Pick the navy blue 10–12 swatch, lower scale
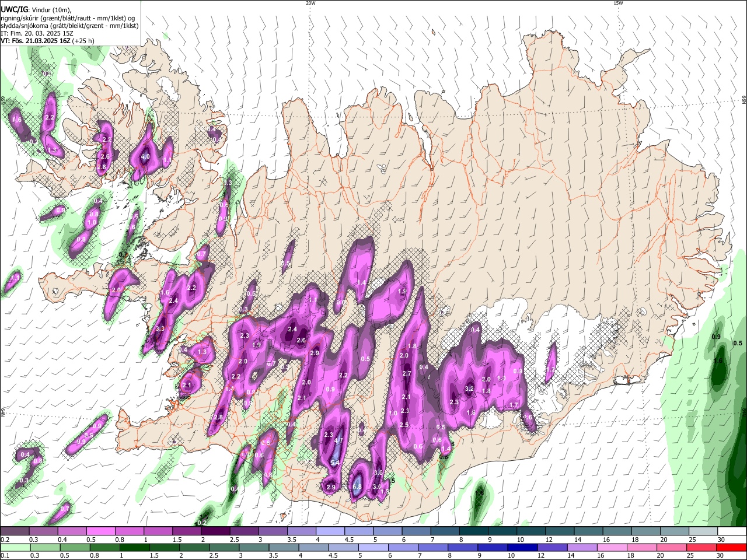Viewport: 747px width, 560px height. tap(523, 547)
